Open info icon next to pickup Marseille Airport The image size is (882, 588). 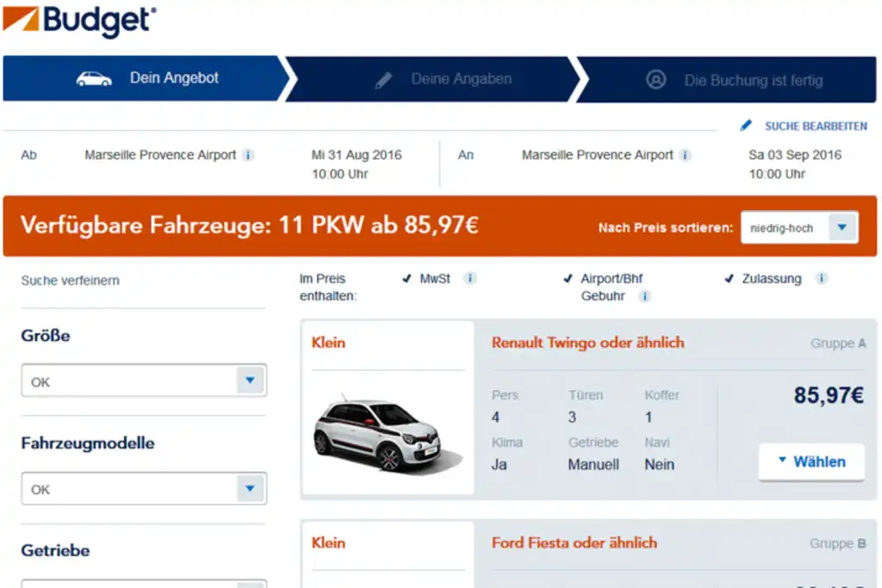point(248,155)
